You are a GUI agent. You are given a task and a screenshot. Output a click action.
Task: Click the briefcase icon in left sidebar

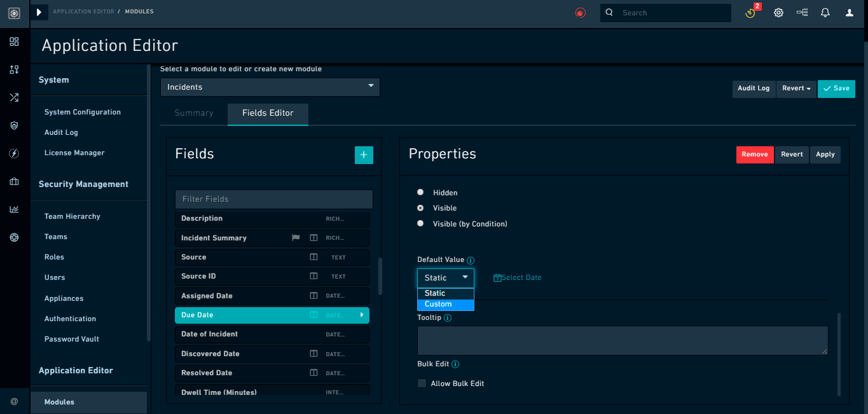pos(14,181)
